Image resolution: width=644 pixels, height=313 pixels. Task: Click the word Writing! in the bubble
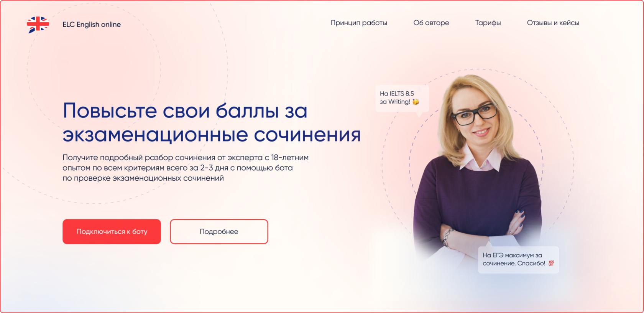coord(399,102)
